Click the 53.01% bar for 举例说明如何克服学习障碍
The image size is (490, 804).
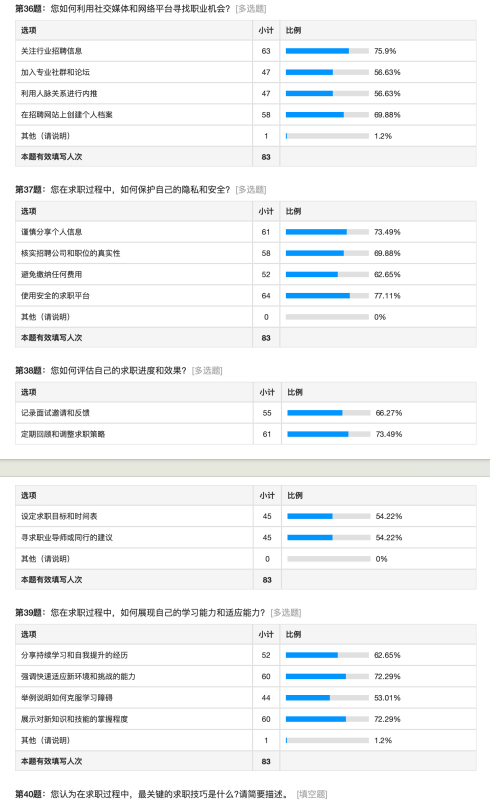(x=327, y=698)
